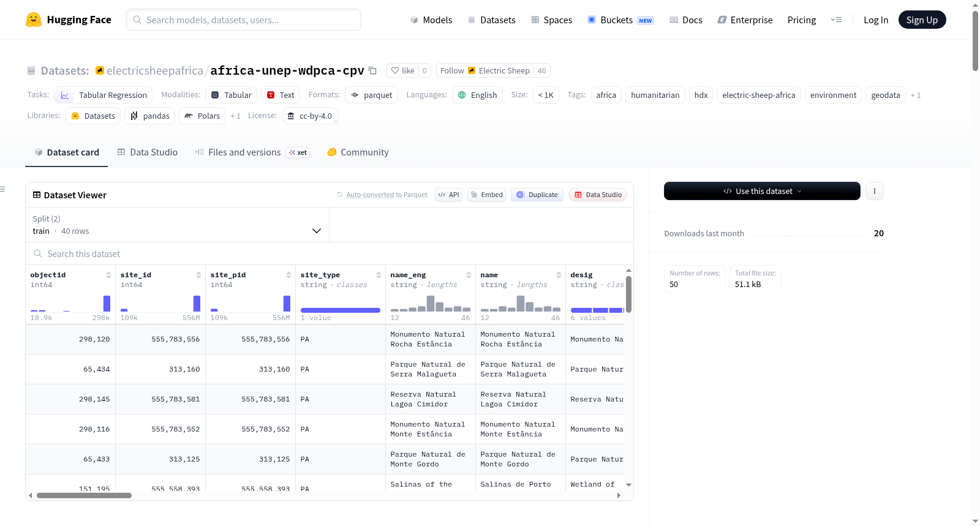Click the name_eng lengths histogram
Image resolution: width=980 pixels, height=527 pixels.
(x=431, y=303)
